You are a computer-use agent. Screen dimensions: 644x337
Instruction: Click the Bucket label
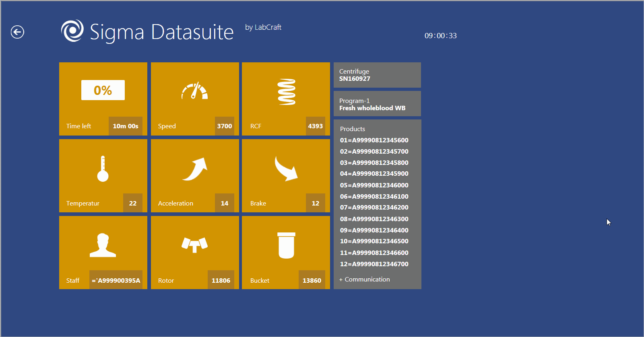pyautogui.click(x=260, y=280)
